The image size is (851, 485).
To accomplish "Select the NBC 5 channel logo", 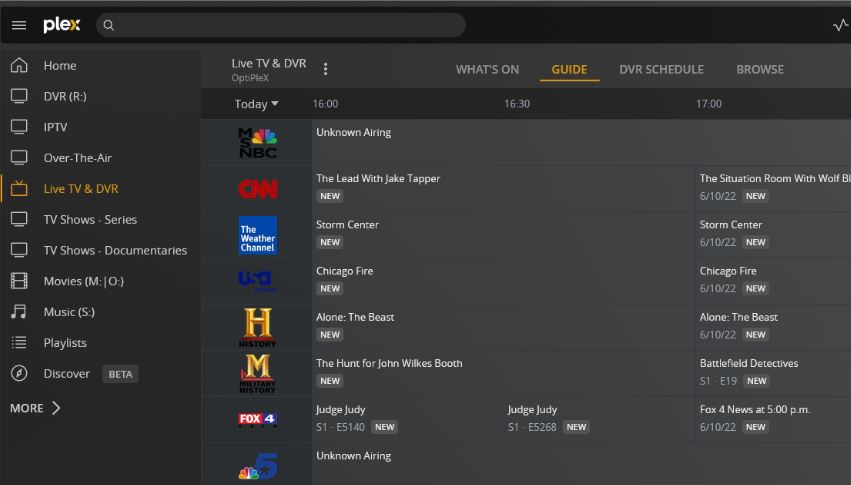I will click(x=258, y=465).
